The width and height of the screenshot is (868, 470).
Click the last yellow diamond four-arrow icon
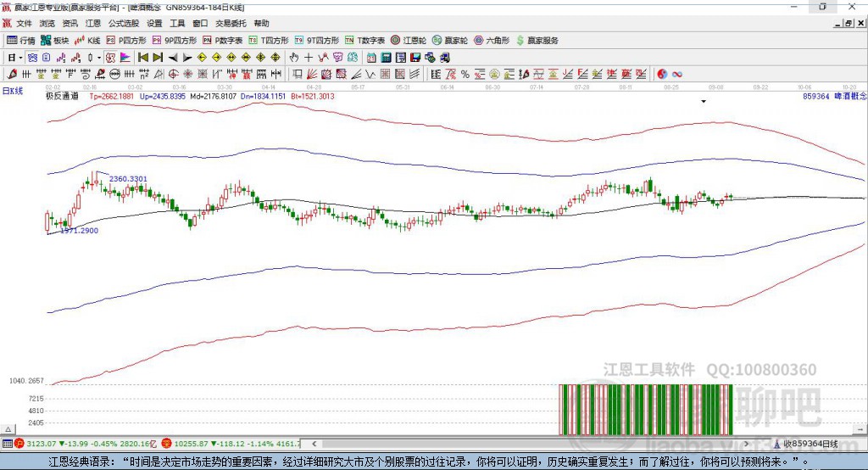click(275, 58)
